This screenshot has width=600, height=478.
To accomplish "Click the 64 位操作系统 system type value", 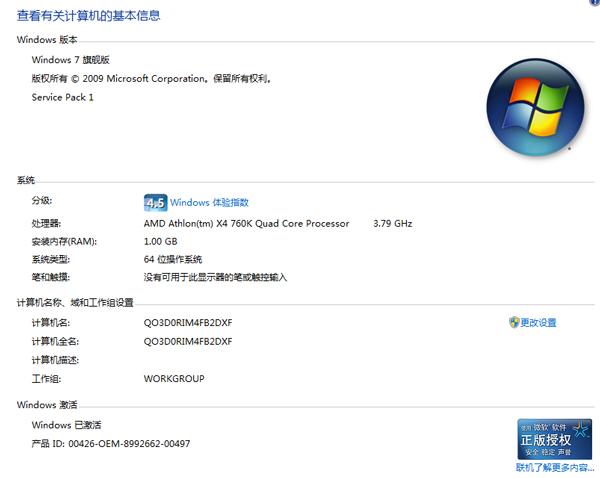I will (173, 259).
